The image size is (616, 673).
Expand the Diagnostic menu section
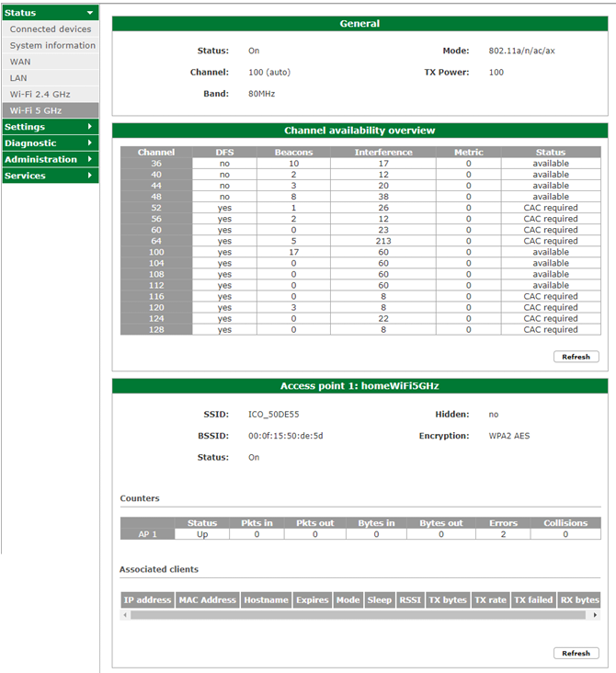(51, 143)
